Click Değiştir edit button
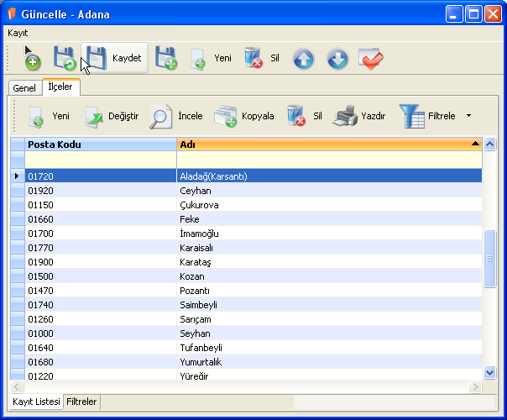Screen dimensions: 507x420 pos(111,116)
